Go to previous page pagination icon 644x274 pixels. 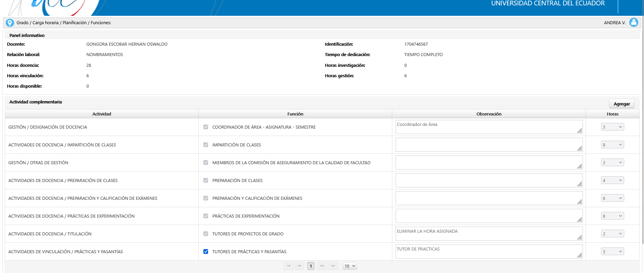coord(299,266)
